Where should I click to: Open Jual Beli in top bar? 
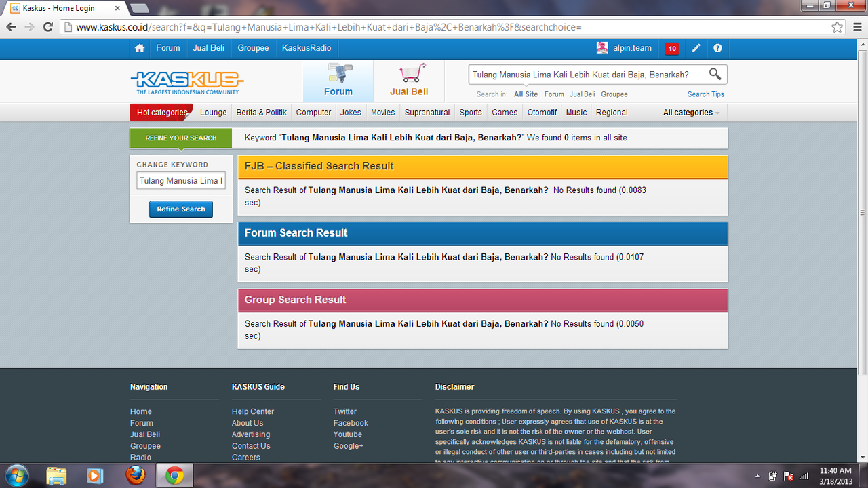click(x=209, y=48)
